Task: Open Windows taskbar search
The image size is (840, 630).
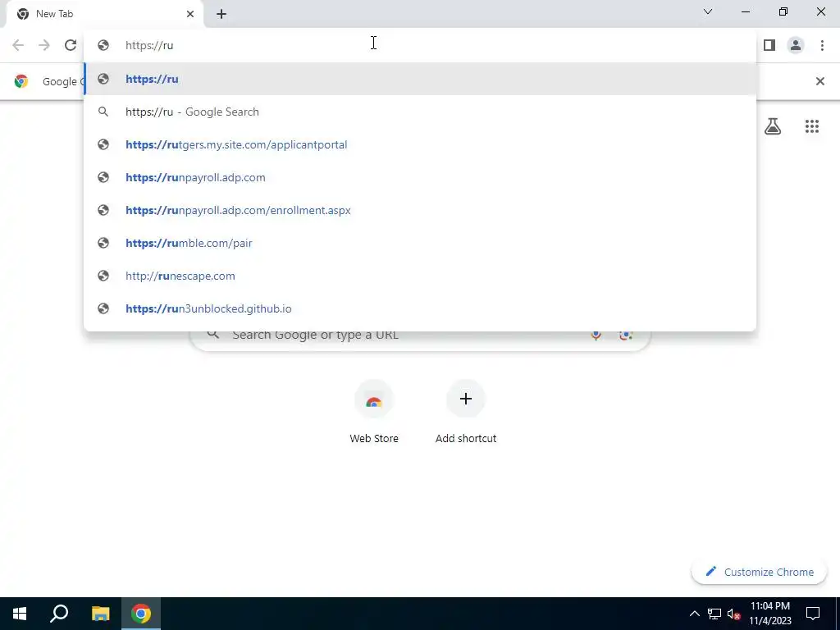Action: (x=59, y=614)
